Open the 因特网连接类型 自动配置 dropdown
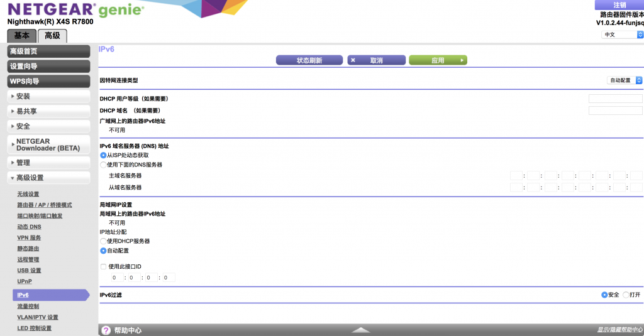The height and width of the screenshot is (336, 644). tap(625, 80)
